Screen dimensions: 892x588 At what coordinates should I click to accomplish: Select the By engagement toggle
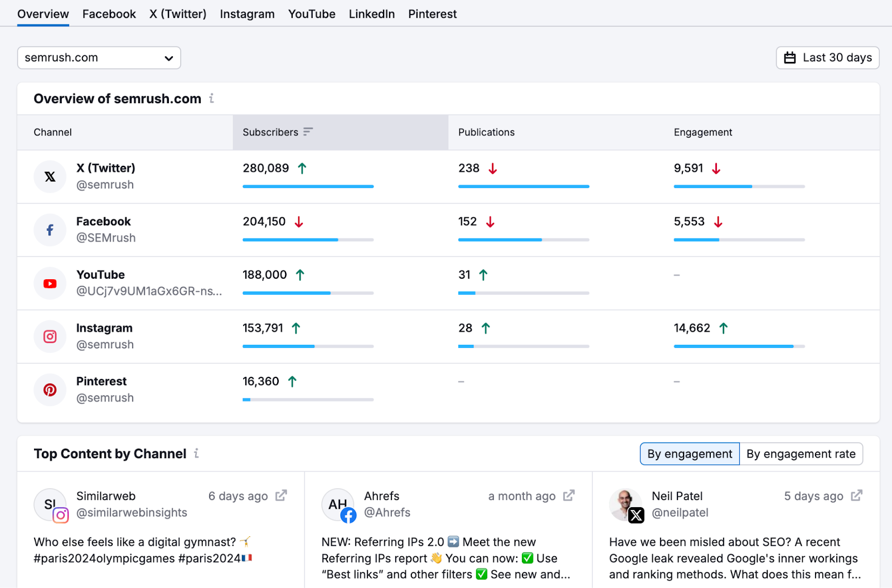(690, 454)
